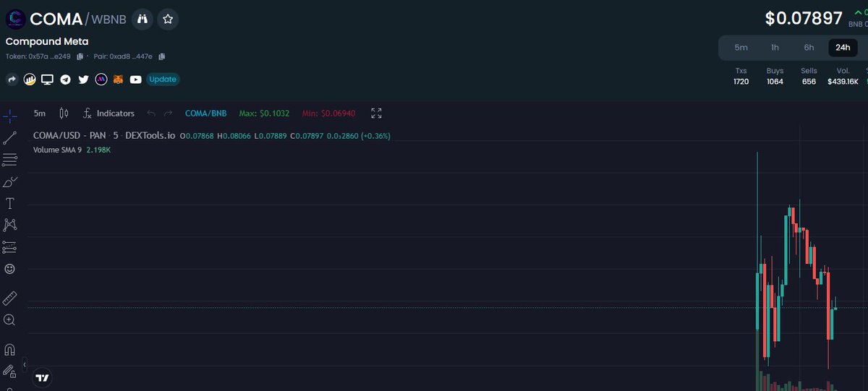Select the zoom in tool

pyautogui.click(x=9, y=319)
